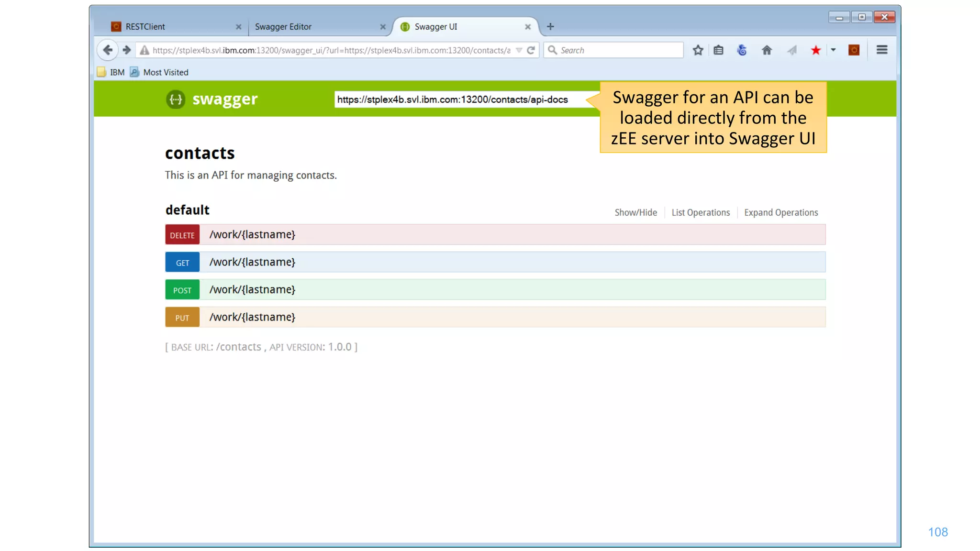
Task: Click the API VERSION 1.0.0 text
Action: click(x=310, y=347)
